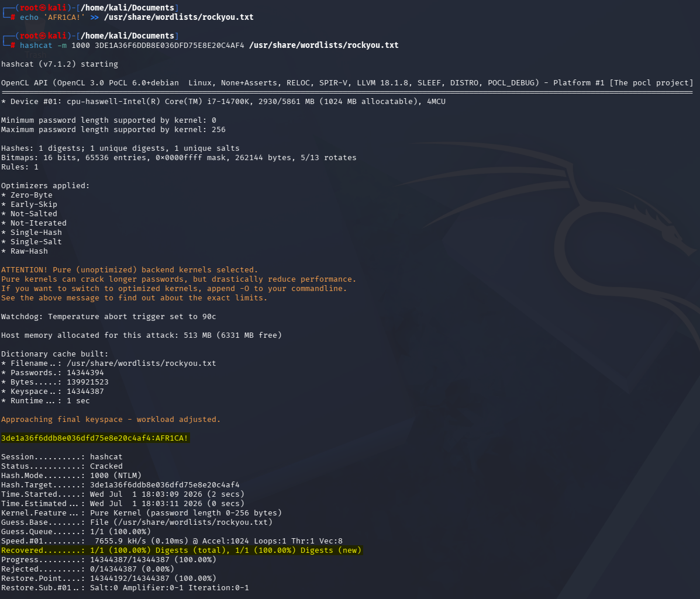Click the 'Hash.Target' line
This screenshot has height=599, width=700.
[120, 485]
